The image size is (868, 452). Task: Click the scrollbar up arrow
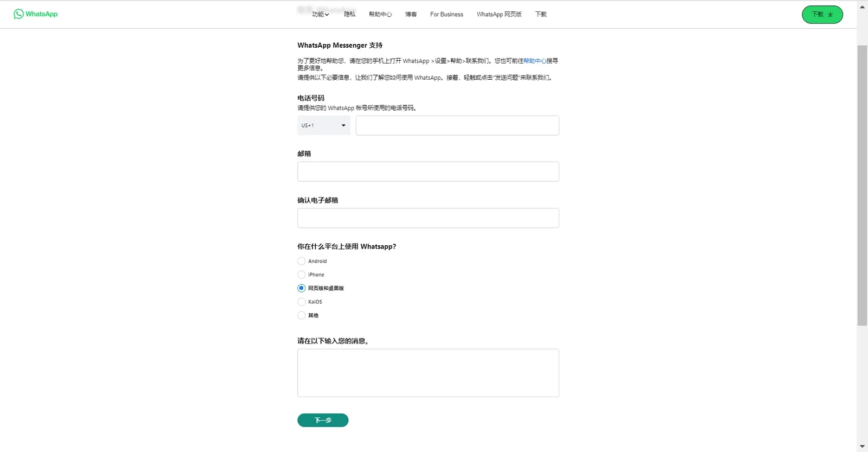point(862,7)
